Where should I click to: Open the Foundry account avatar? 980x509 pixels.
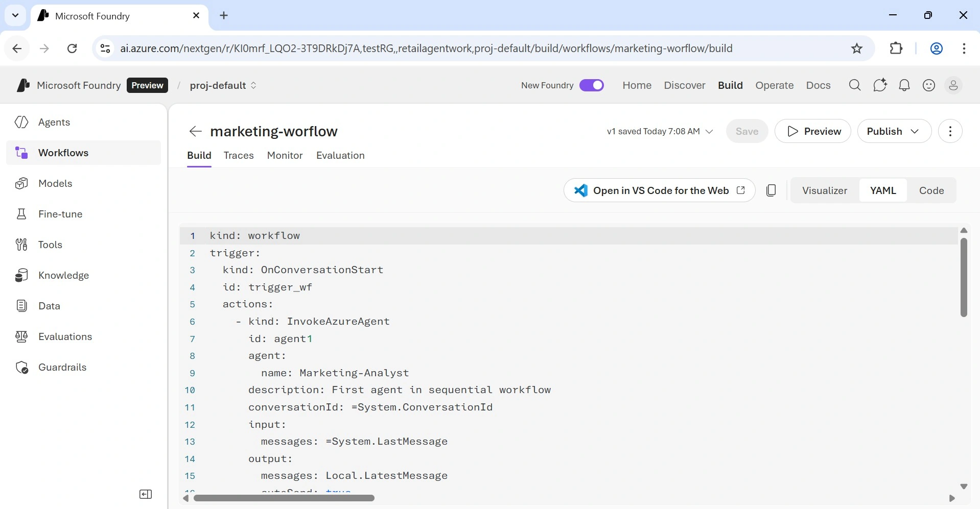pyautogui.click(x=953, y=85)
